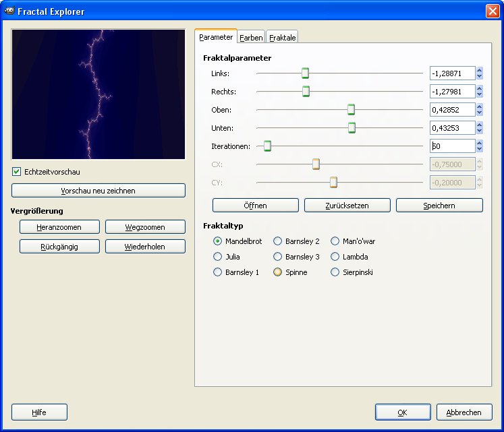Open Hilfe for the dialog

(39, 412)
